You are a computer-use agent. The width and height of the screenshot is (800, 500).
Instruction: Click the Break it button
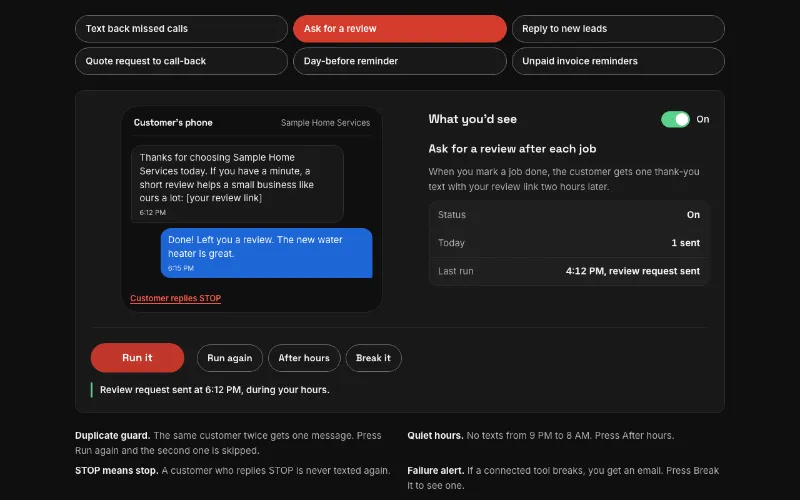pyautogui.click(x=373, y=358)
